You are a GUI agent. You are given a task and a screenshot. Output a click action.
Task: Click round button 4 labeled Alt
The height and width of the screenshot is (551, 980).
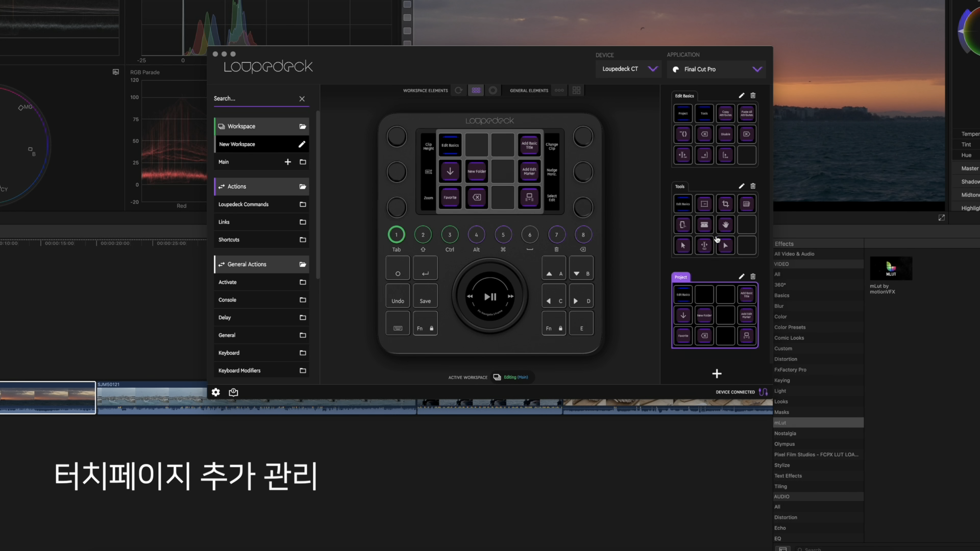pos(476,235)
